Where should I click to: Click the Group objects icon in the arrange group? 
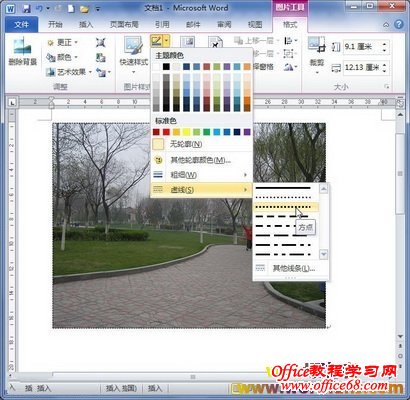[289, 53]
